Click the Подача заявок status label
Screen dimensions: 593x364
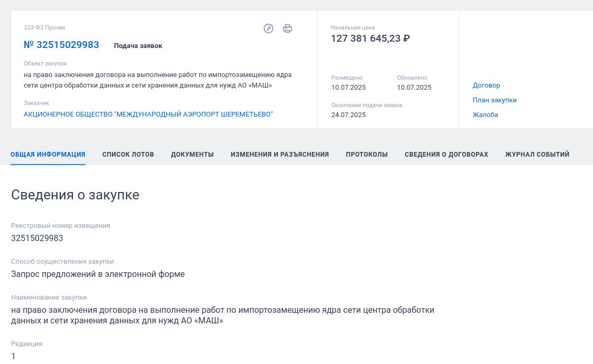point(138,46)
